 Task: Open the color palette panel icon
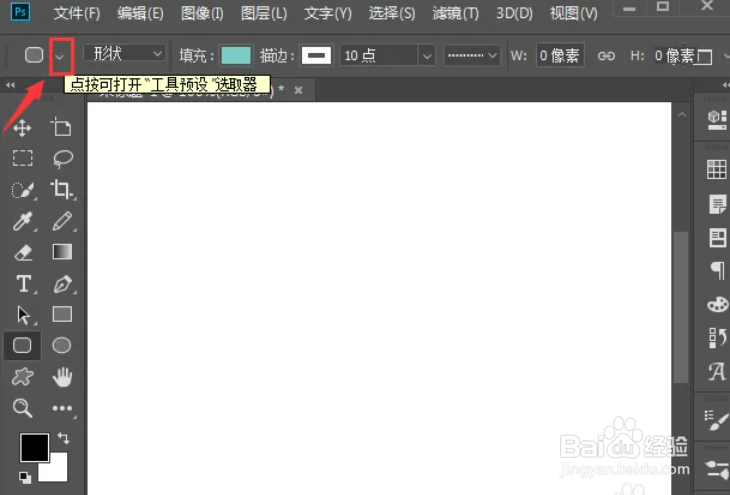(x=717, y=305)
